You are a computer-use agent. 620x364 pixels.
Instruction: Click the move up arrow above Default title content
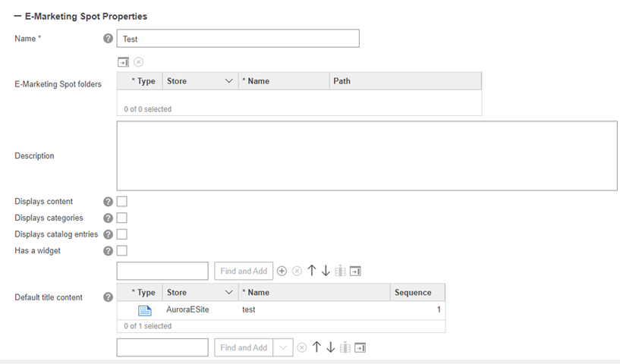(x=311, y=271)
